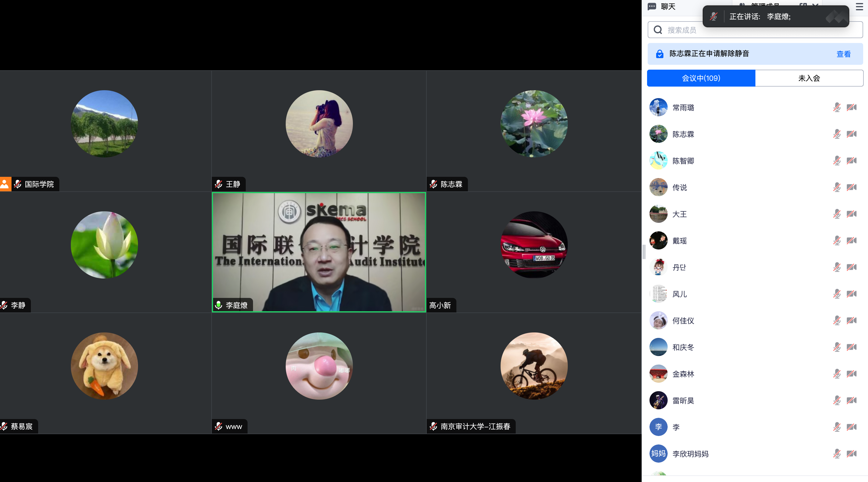The image size is (868, 482).
Task: Toggle microphone for 常雨璐
Action: (837, 107)
